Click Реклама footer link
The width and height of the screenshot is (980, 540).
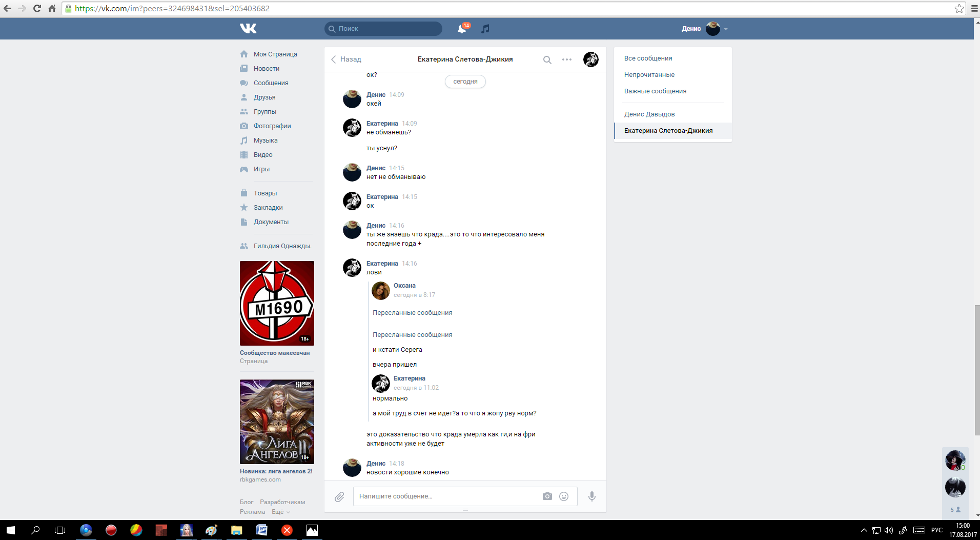(253, 512)
